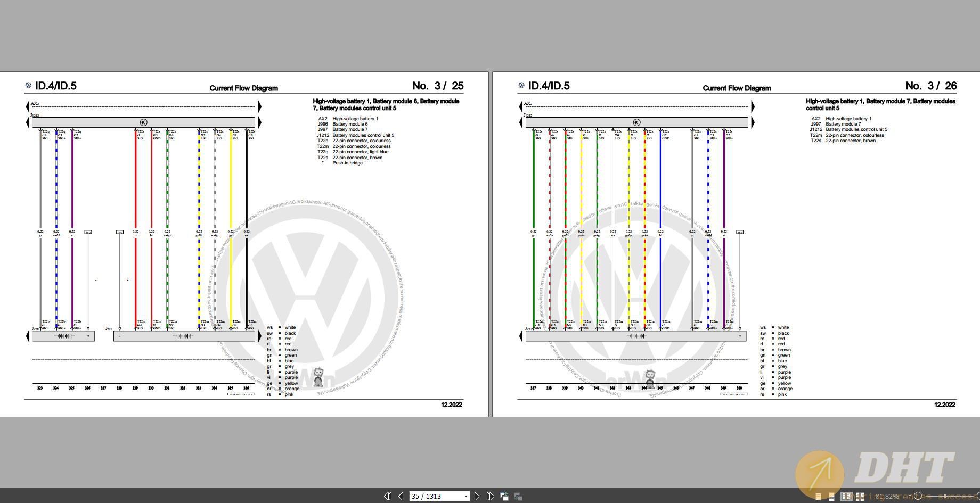Click 'T22s 22-pin connector, brown' on the right page
The image size is (980, 503).
click(843, 141)
